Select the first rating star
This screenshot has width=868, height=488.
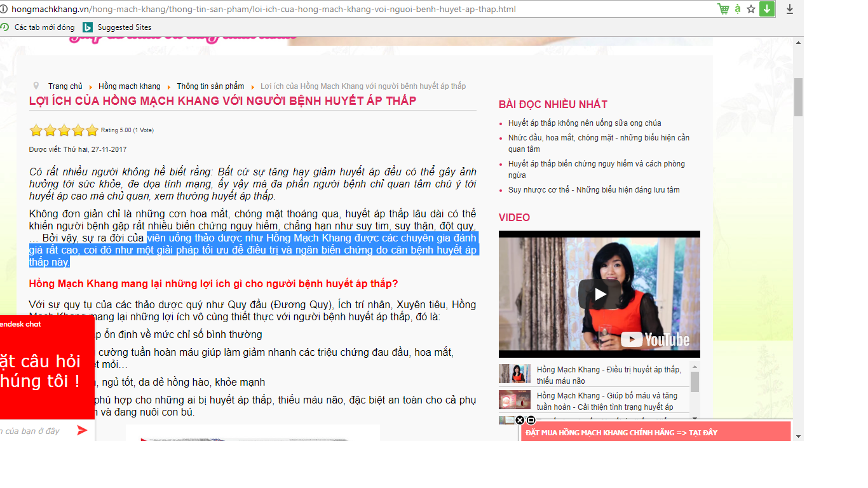tap(36, 131)
